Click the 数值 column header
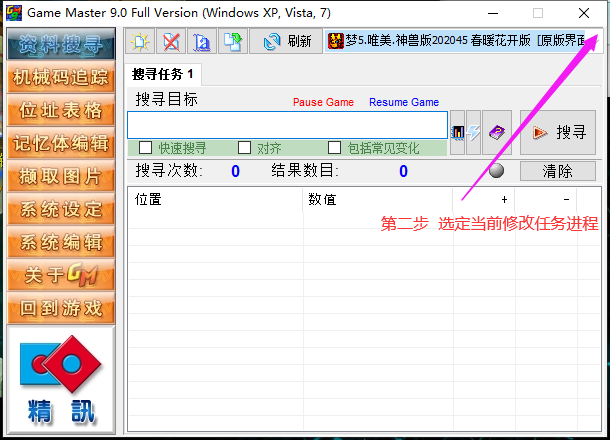 378,200
